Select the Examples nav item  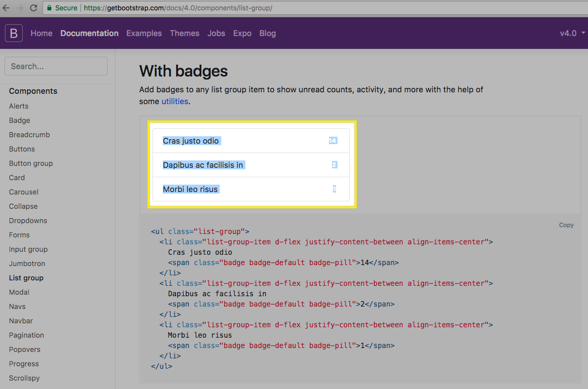click(x=144, y=33)
